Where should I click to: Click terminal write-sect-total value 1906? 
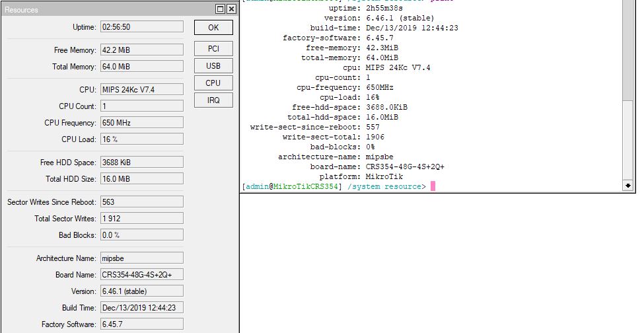[375, 137]
